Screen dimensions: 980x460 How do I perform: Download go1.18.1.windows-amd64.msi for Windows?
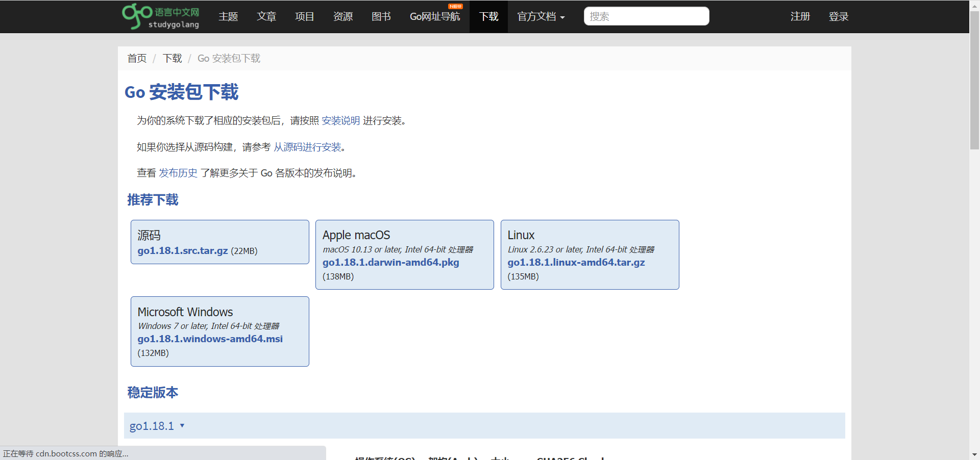(x=210, y=339)
